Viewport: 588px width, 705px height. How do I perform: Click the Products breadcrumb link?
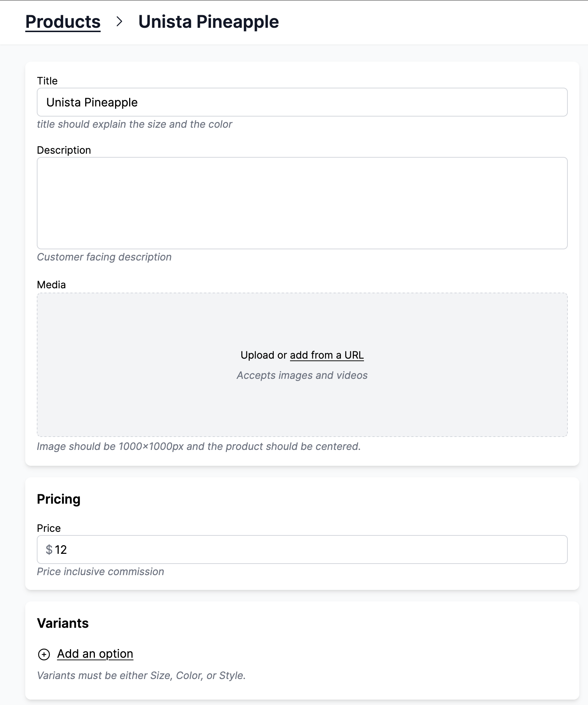tap(62, 22)
